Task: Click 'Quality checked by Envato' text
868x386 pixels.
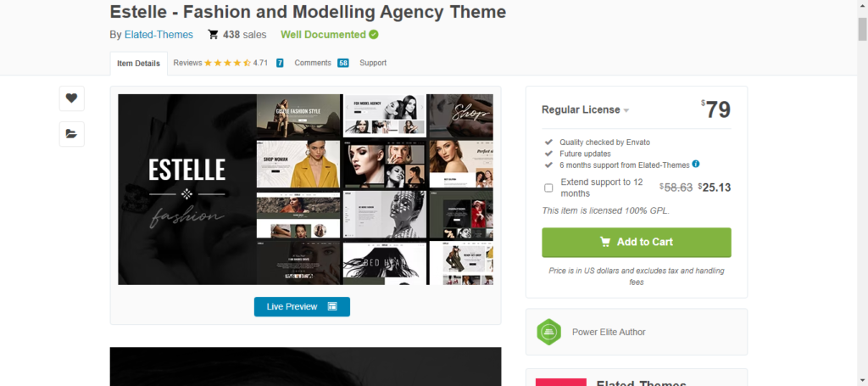Action: (x=605, y=143)
